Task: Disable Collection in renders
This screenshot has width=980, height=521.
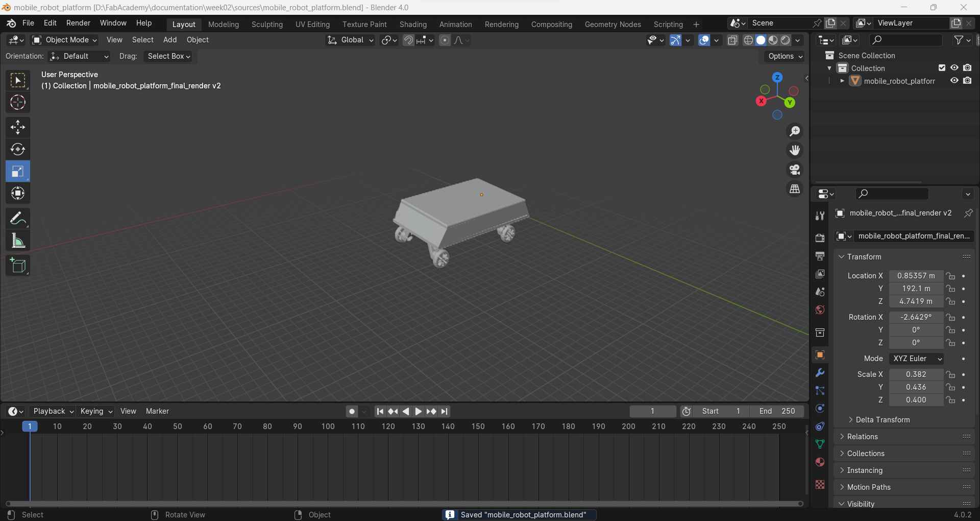Action: tap(967, 68)
